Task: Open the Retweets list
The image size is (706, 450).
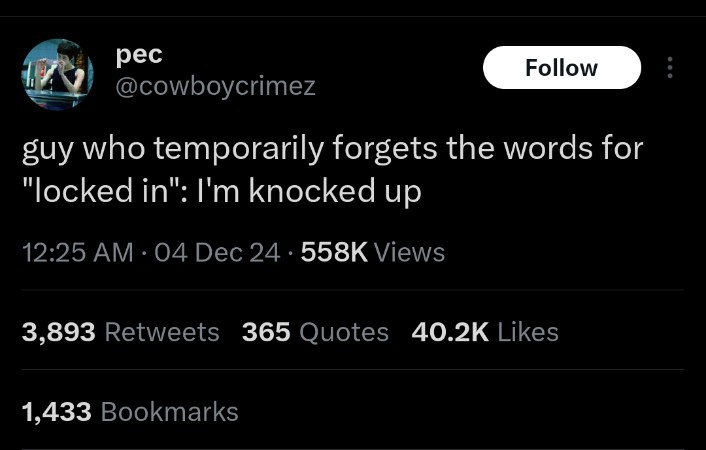Action: tap(162, 332)
